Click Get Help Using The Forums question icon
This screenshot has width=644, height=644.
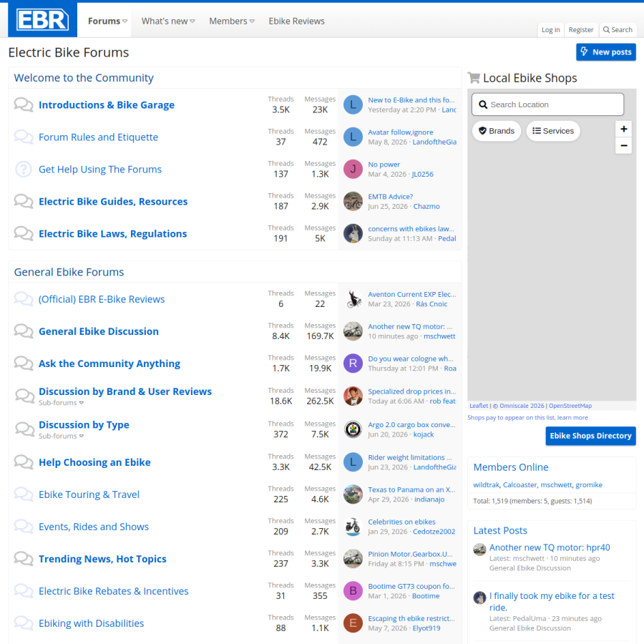(24, 169)
